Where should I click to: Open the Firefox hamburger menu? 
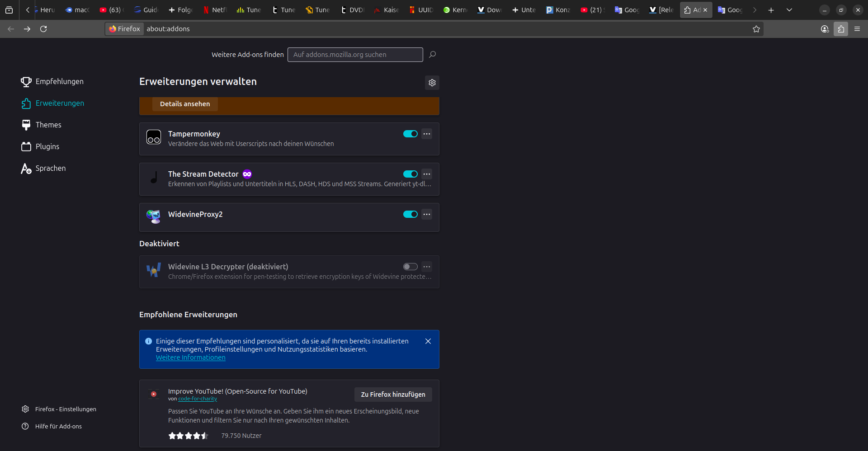(857, 29)
